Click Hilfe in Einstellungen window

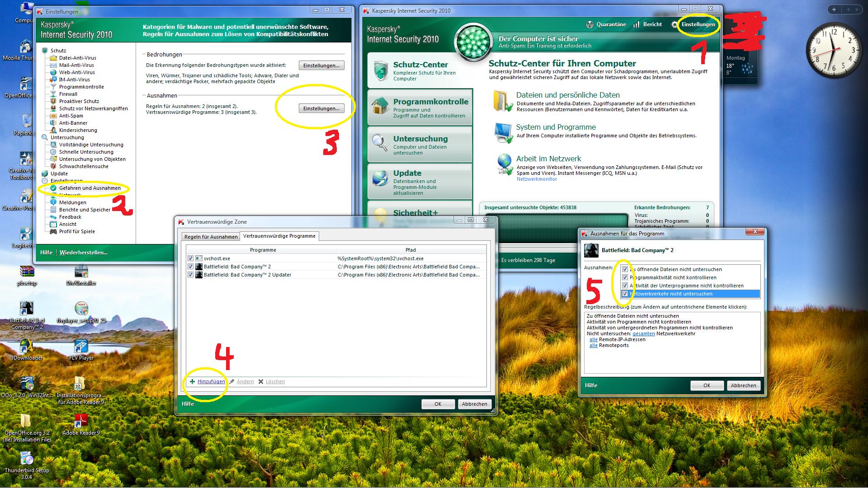pyautogui.click(x=46, y=253)
